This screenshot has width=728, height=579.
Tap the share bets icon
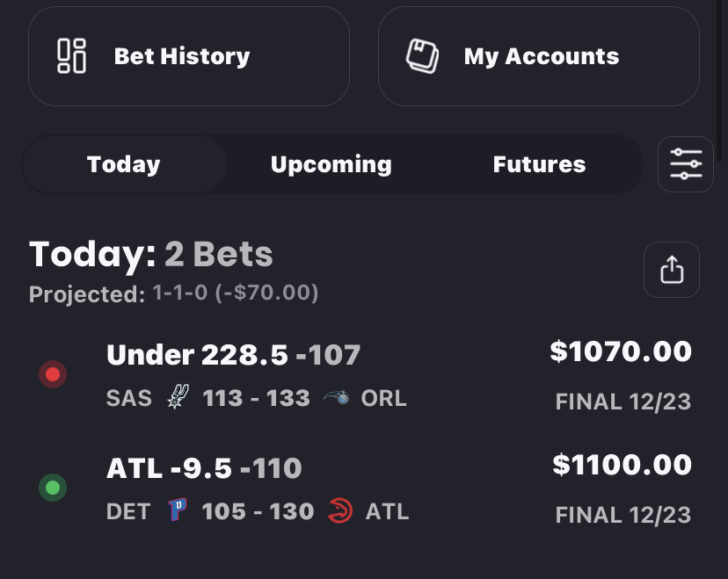671,270
